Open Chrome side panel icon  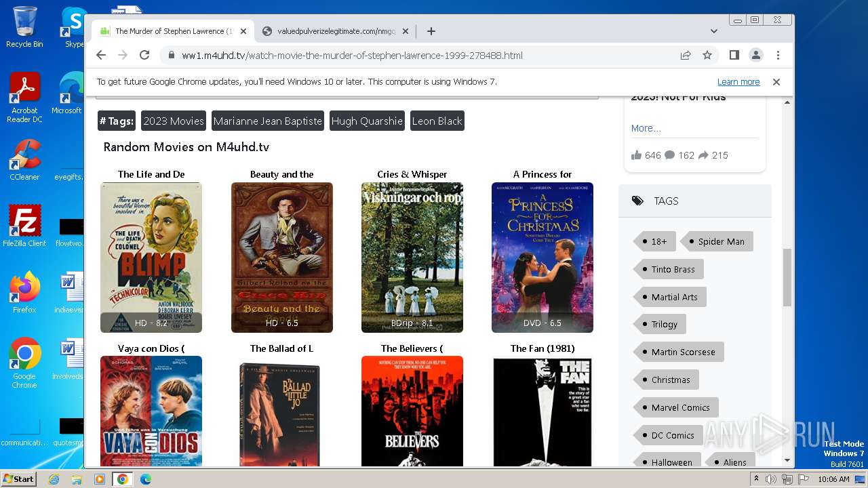click(x=734, y=56)
